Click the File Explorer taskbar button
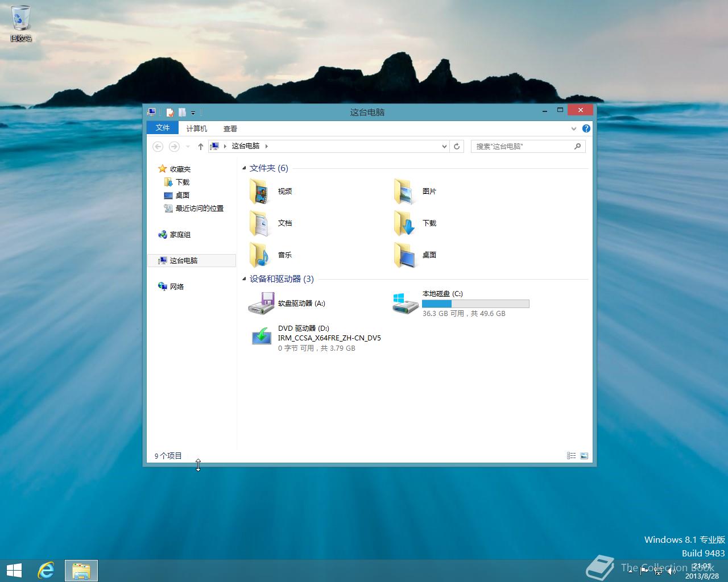Viewport: 728px width, 582px height. pyautogui.click(x=81, y=571)
